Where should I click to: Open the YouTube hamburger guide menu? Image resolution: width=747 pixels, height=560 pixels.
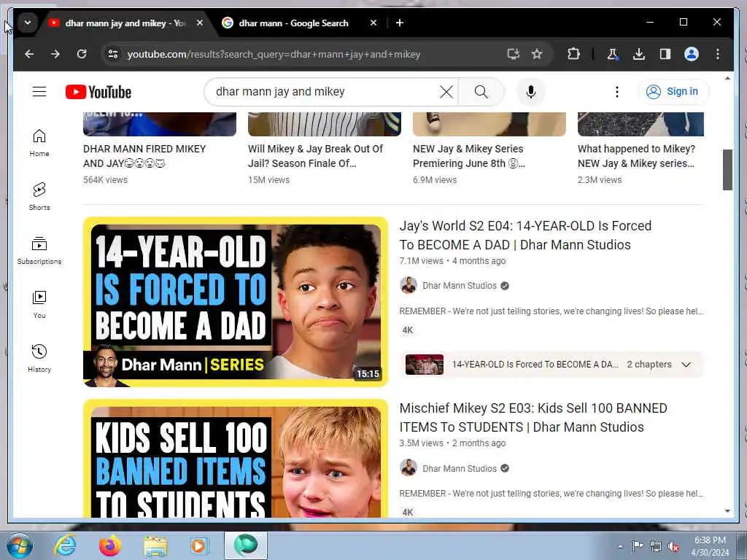point(39,91)
